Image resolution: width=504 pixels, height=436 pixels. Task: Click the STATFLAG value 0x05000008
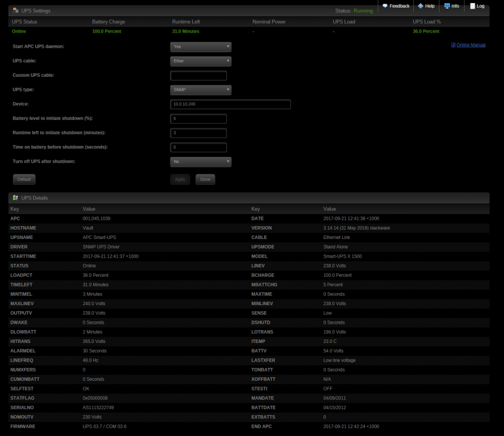pyautogui.click(x=95, y=398)
